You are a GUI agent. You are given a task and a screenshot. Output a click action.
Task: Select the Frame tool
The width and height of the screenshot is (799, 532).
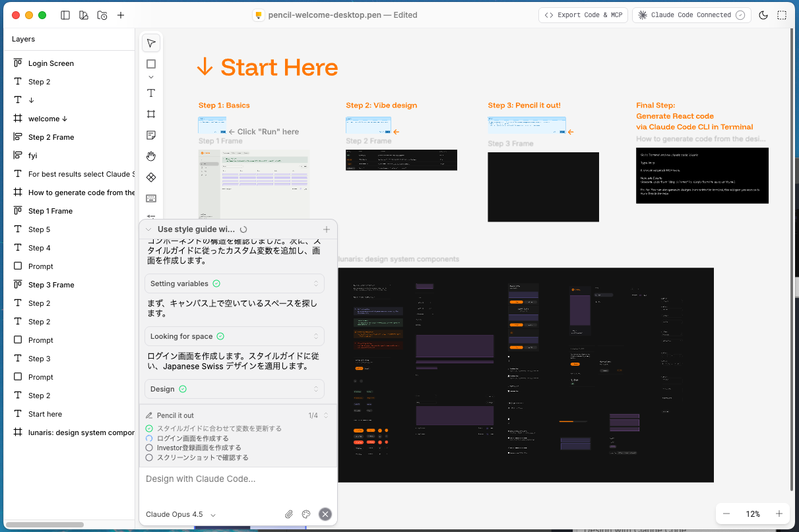(x=151, y=114)
